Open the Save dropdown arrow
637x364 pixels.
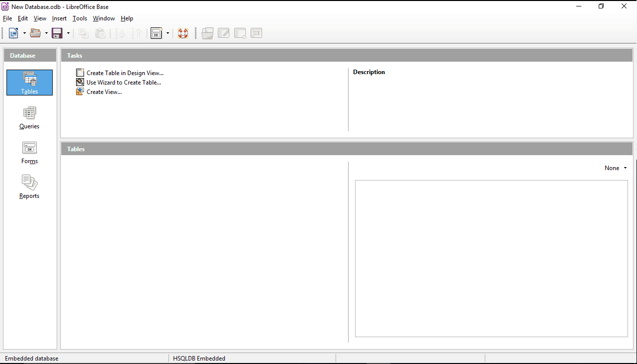coord(68,33)
